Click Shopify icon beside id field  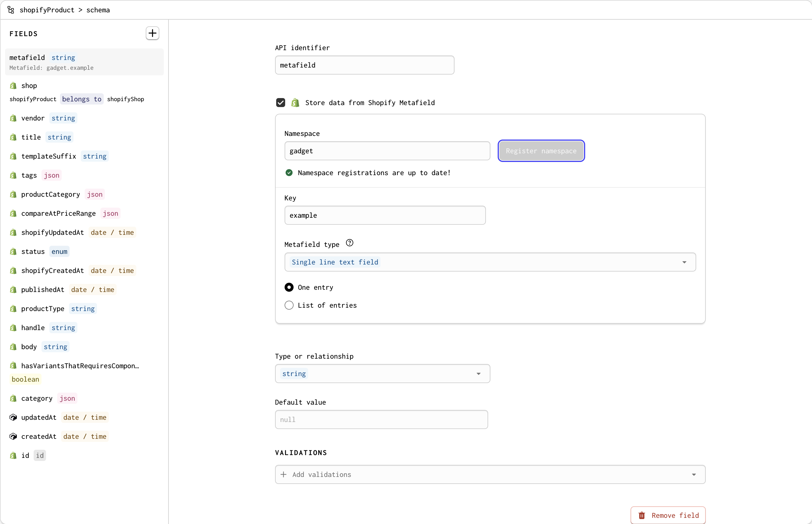[x=13, y=456]
